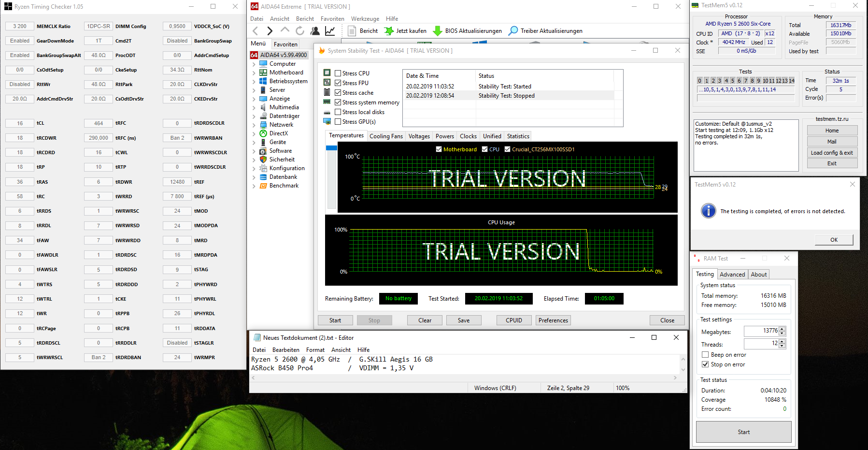Click the Netzwerk icon in the tree
The height and width of the screenshot is (450, 868).
(x=263, y=125)
